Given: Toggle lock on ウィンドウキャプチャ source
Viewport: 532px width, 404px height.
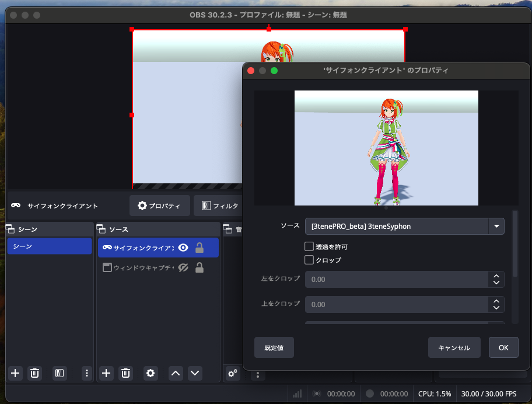Looking at the screenshot, I should pos(199,267).
